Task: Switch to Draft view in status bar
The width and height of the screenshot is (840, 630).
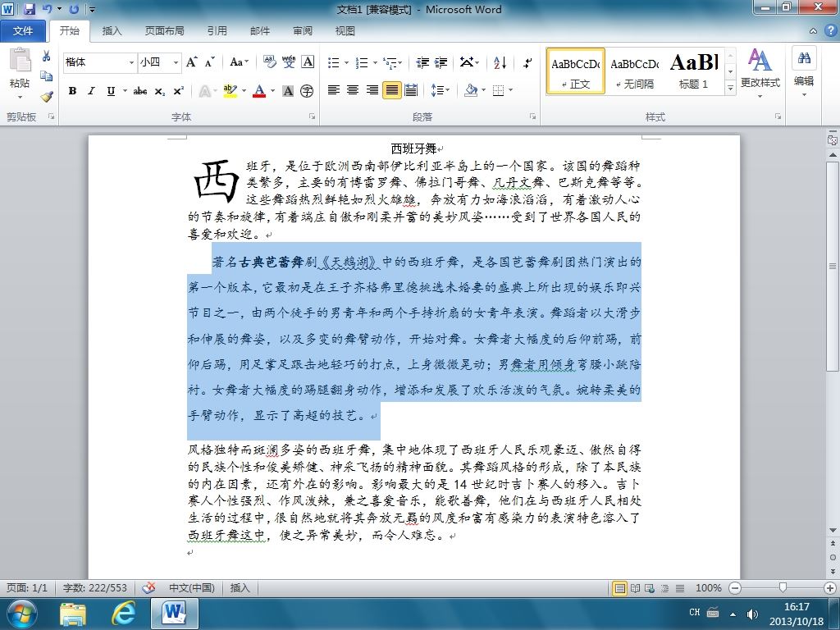Action: click(x=680, y=588)
